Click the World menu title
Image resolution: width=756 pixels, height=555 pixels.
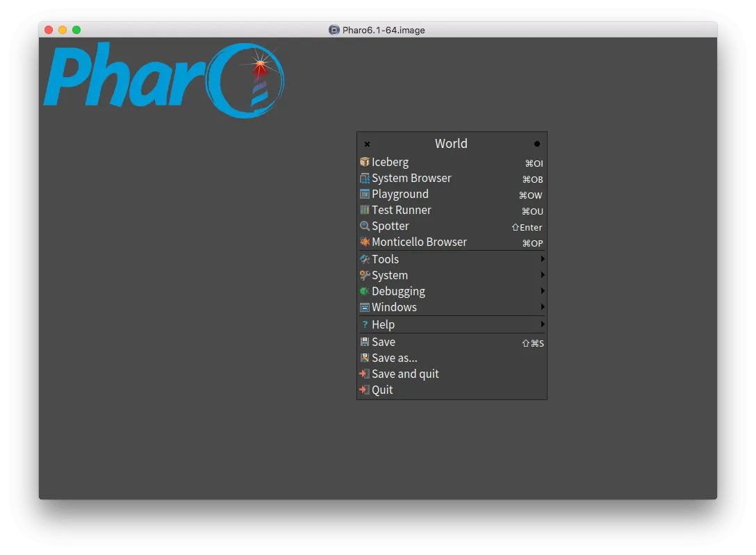click(451, 144)
